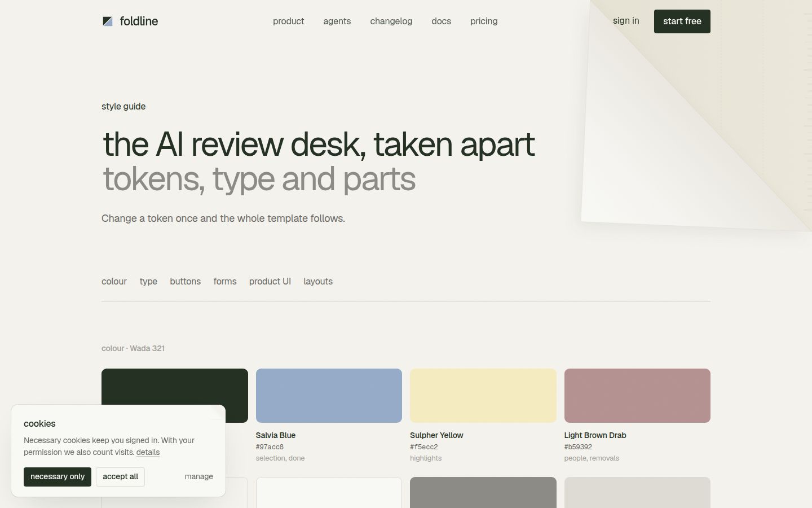Image resolution: width=812 pixels, height=508 pixels.
Task: Jump to the buttons section tab
Action: [185, 281]
